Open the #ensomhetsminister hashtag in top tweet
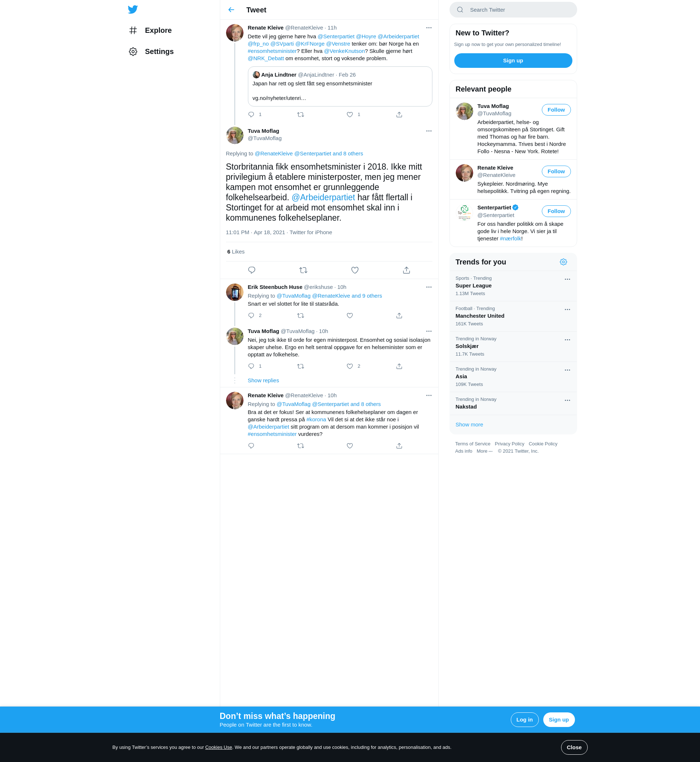 point(272,51)
